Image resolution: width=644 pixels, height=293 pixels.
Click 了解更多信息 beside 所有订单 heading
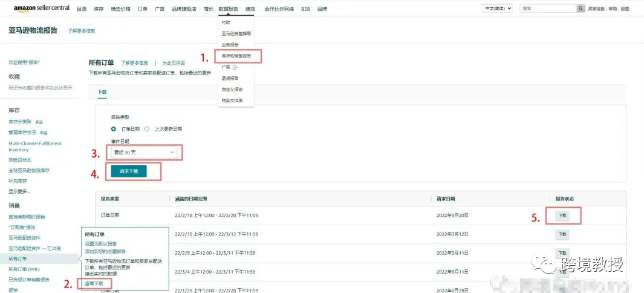134,64
